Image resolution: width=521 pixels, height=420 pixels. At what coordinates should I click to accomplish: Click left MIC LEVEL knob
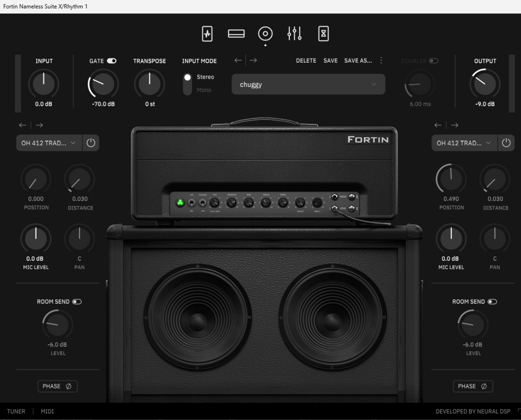point(36,239)
